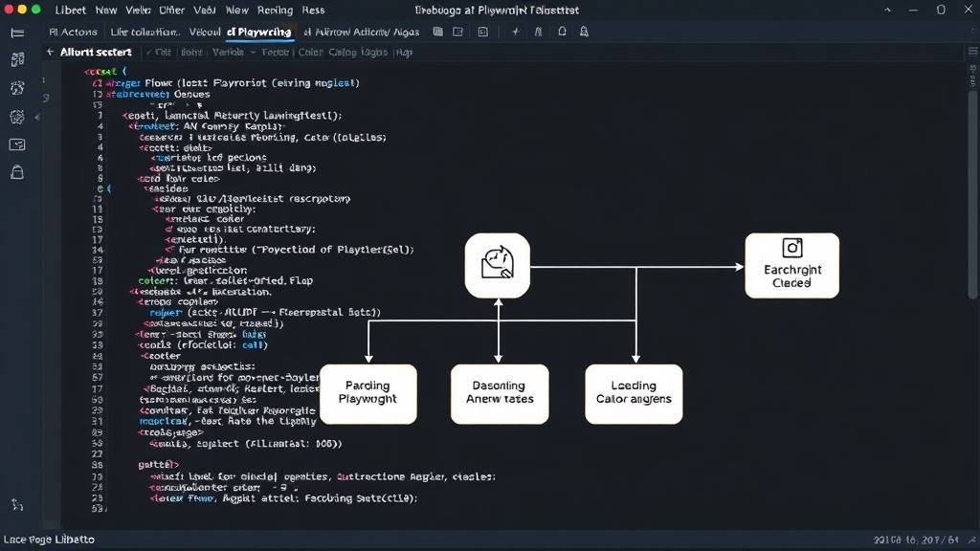Click the vertical scrollbar on the editor's right
Image resolution: width=980 pixels, height=551 pixels.
point(972,193)
